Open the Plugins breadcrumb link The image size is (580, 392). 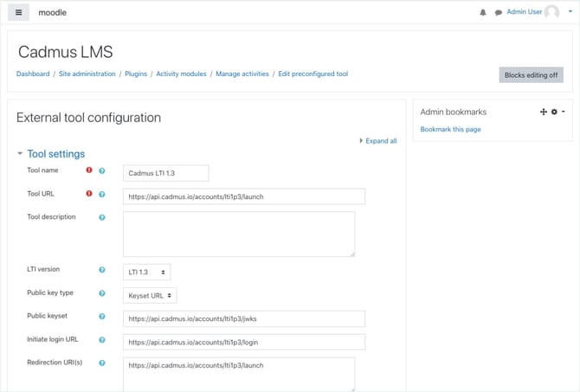136,74
